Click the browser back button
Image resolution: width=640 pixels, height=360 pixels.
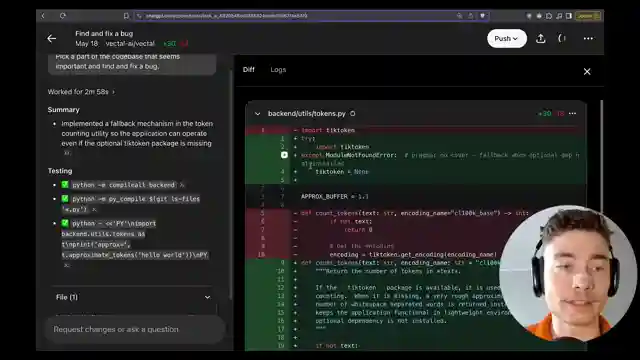[x=43, y=16]
